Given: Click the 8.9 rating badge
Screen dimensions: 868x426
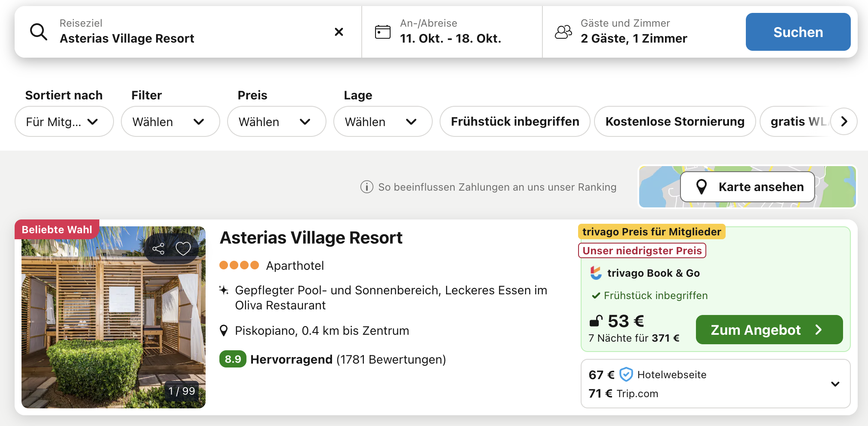Looking at the screenshot, I should click(233, 359).
